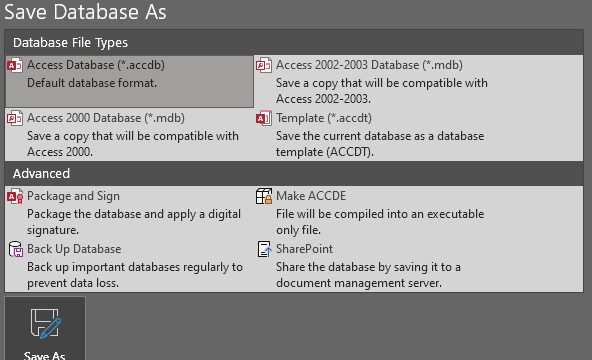This screenshot has height=360, width=592.
Task: Select Make ACCDE option
Action: tap(418, 213)
